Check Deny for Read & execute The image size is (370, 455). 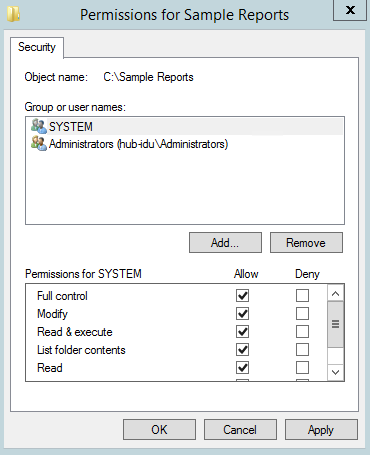pos(302,332)
